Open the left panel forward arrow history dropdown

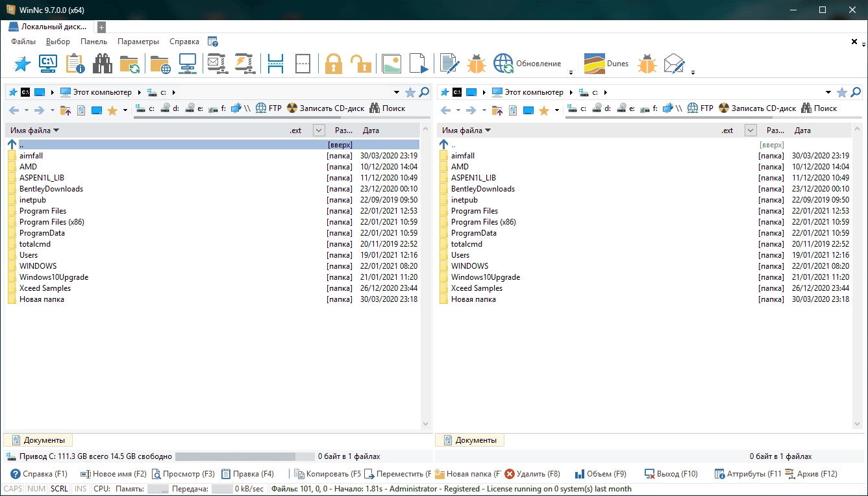click(x=51, y=110)
